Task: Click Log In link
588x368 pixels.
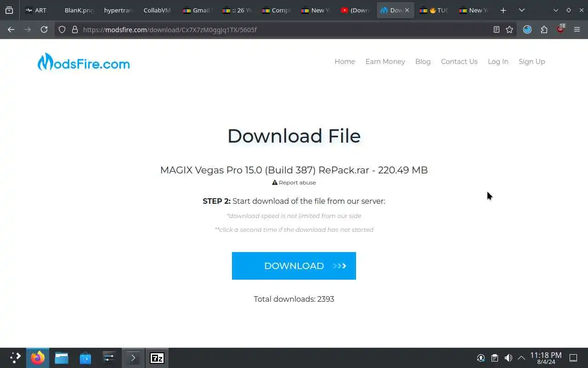Action: point(498,62)
